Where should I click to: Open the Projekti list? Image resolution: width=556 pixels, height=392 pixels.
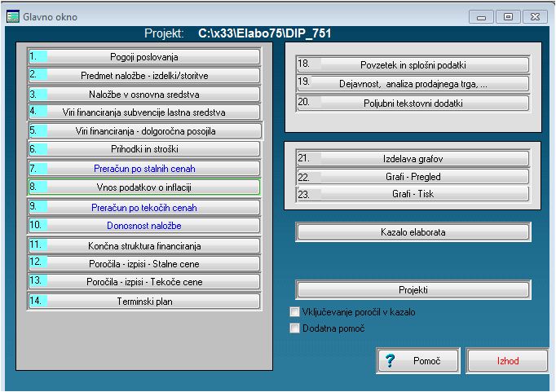[x=413, y=289]
